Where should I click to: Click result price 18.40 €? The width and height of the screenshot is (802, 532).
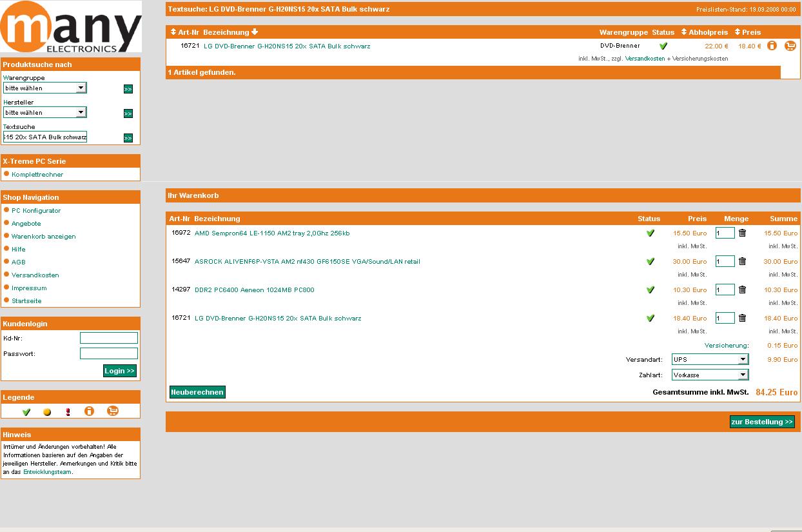point(750,46)
